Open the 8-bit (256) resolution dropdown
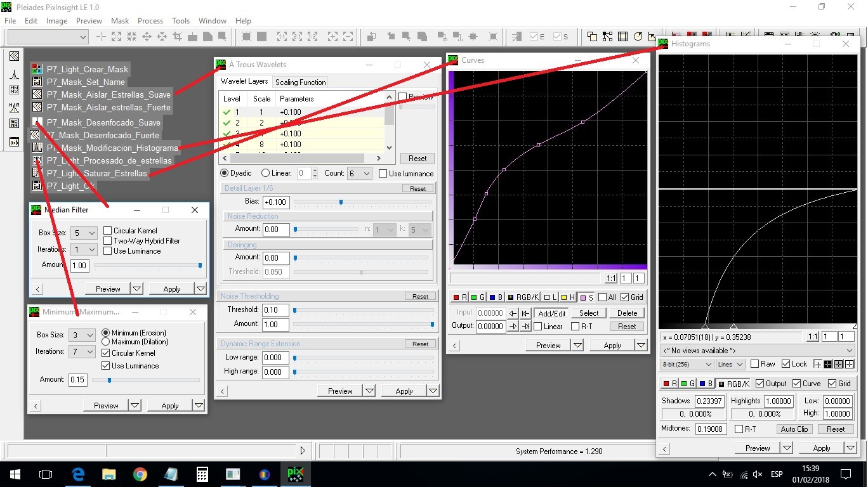868x487 pixels. click(x=687, y=364)
